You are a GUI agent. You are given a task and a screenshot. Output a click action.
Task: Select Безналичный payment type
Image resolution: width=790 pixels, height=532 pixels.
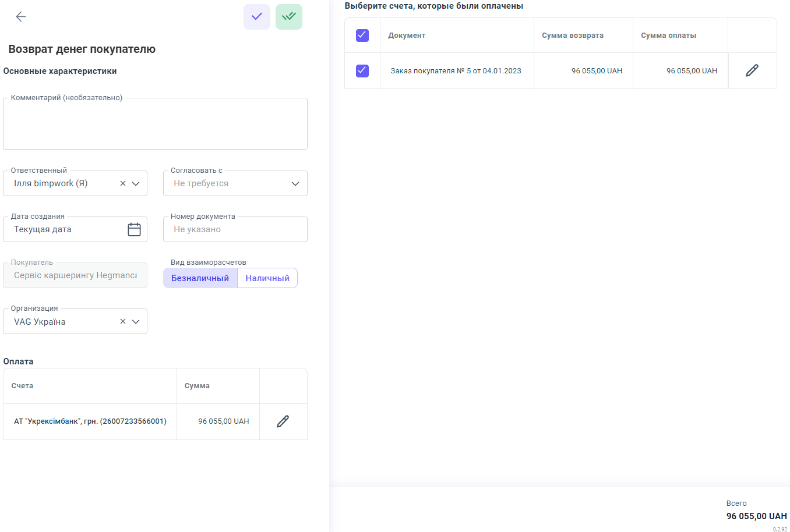point(200,278)
